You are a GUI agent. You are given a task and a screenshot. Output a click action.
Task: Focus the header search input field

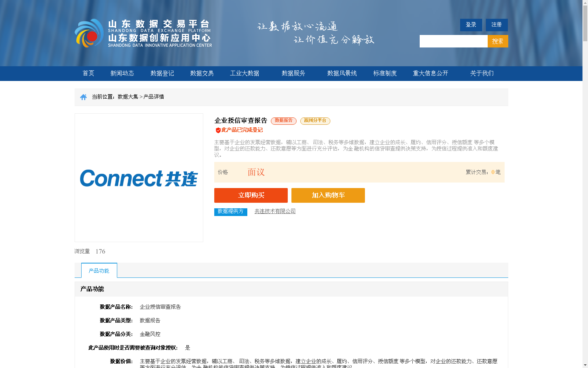click(x=453, y=41)
